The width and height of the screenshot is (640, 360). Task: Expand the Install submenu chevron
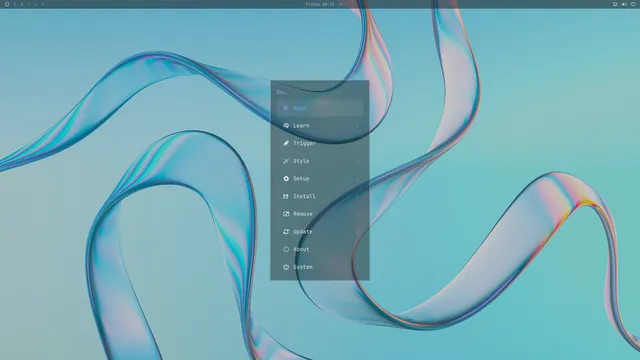358,196
